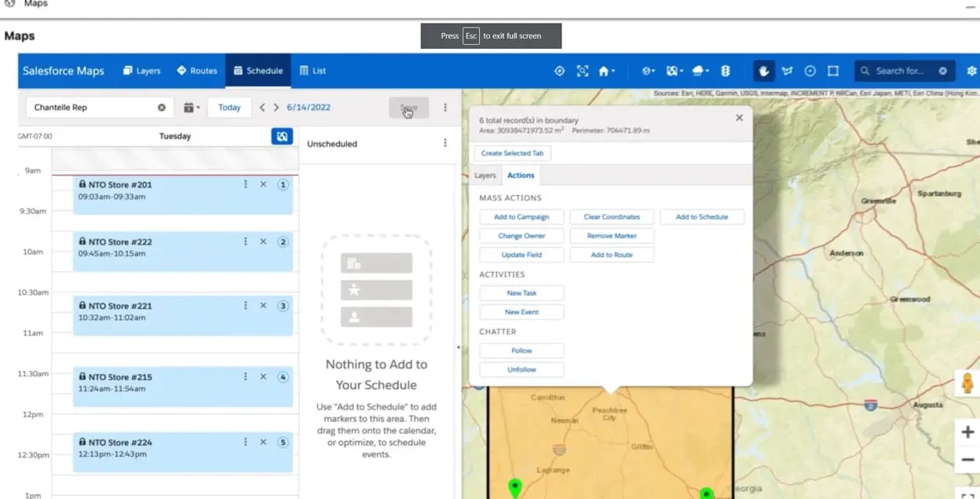980x499 pixels.
Task: Click the Update Field button
Action: tap(521, 255)
